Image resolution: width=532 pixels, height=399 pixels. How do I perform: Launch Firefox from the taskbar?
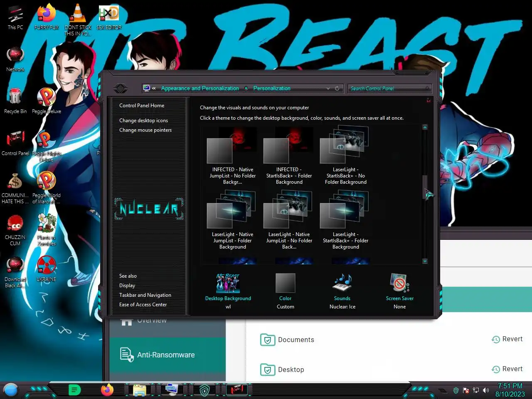[x=107, y=390]
